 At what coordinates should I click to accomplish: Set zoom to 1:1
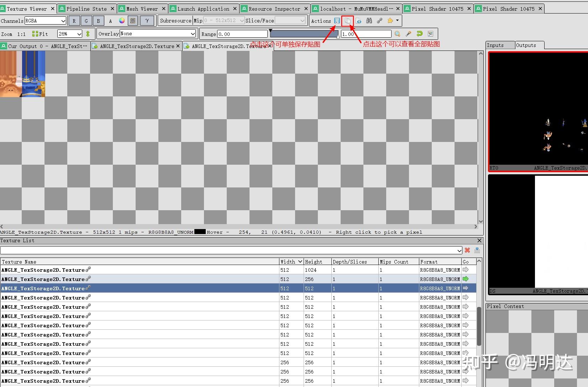[21, 34]
